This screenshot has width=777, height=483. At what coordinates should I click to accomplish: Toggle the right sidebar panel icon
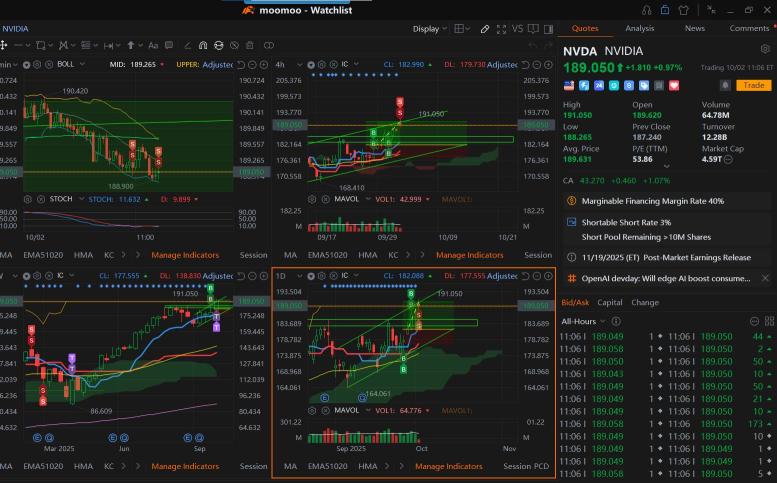(x=549, y=29)
